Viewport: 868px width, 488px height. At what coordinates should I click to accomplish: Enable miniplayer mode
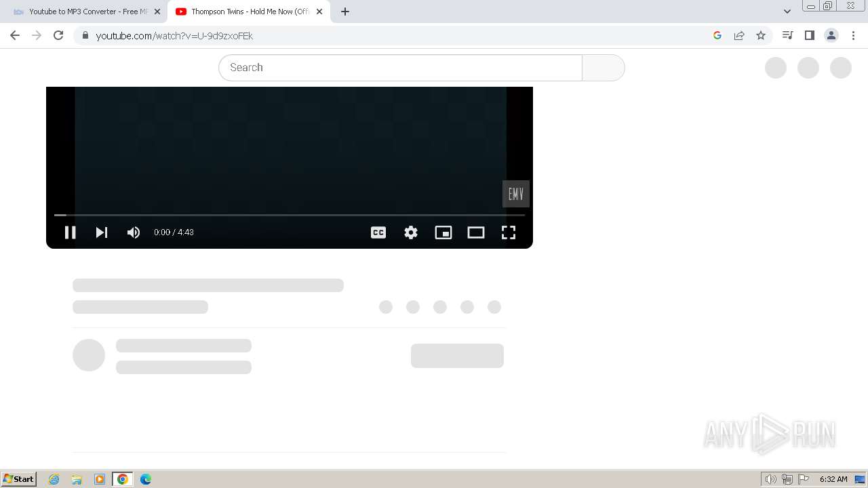[443, 232]
